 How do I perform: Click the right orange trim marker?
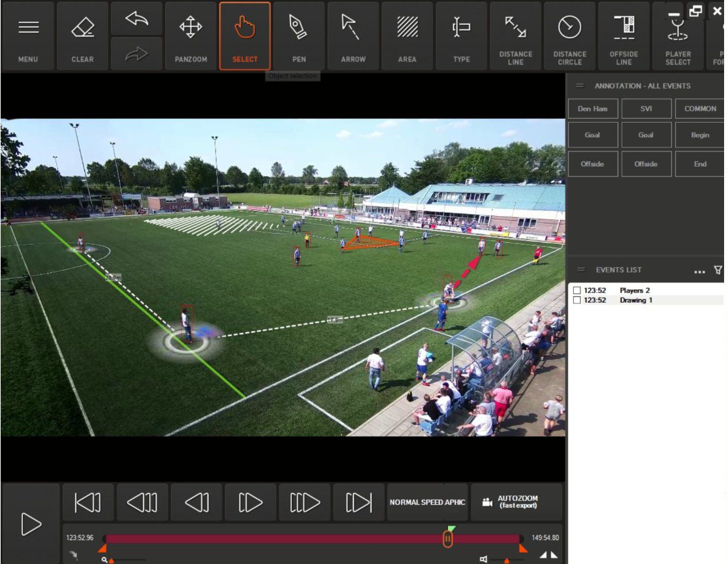click(x=523, y=549)
